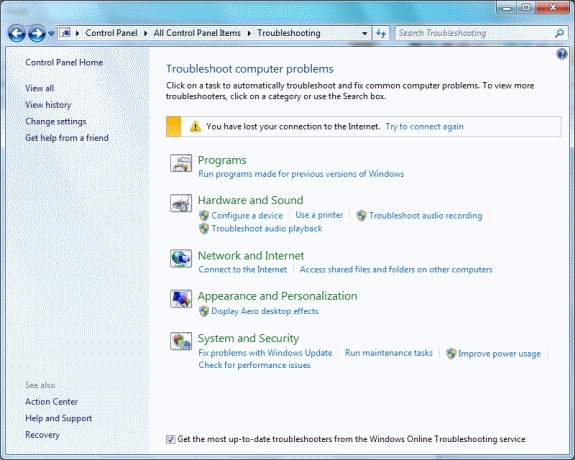The width and height of the screenshot is (575, 460).
Task: Click the search magnifier icon
Action: (x=560, y=33)
